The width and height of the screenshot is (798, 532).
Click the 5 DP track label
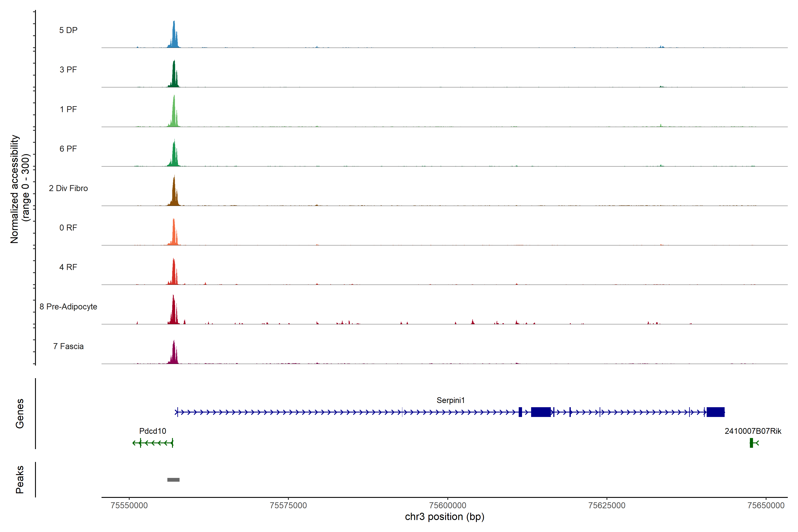tap(68, 30)
